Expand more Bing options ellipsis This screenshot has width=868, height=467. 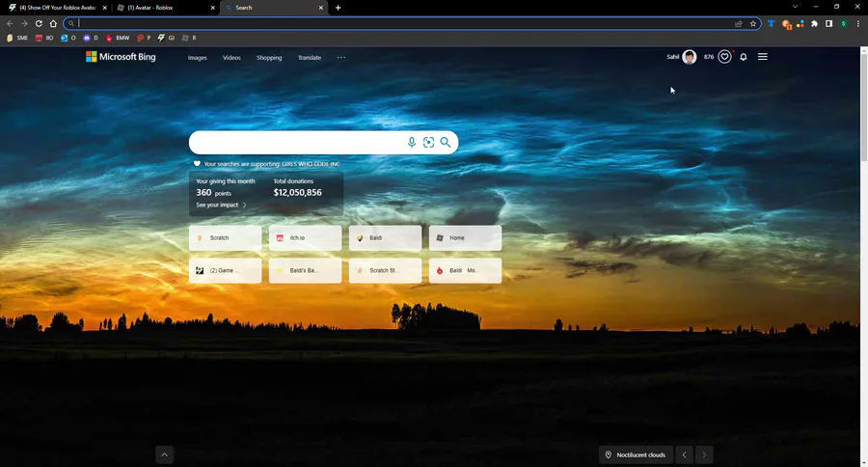pyautogui.click(x=341, y=57)
